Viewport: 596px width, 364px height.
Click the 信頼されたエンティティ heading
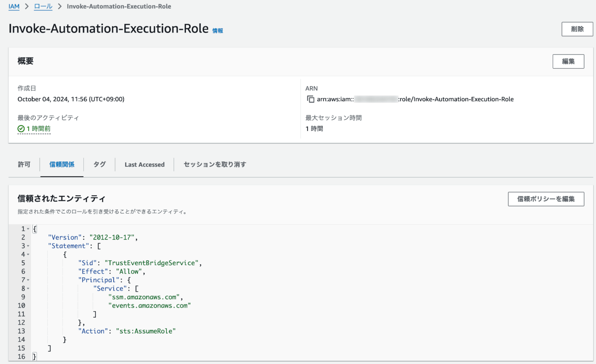(x=61, y=199)
